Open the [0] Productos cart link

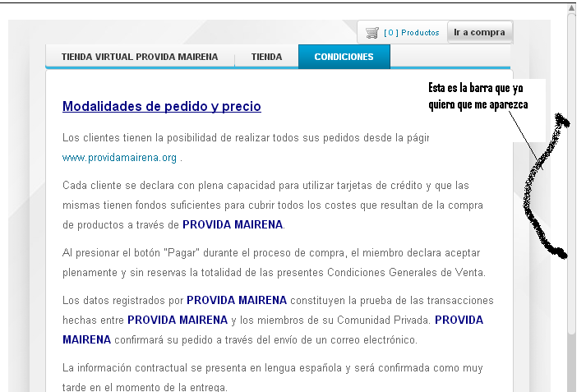(412, 33)
